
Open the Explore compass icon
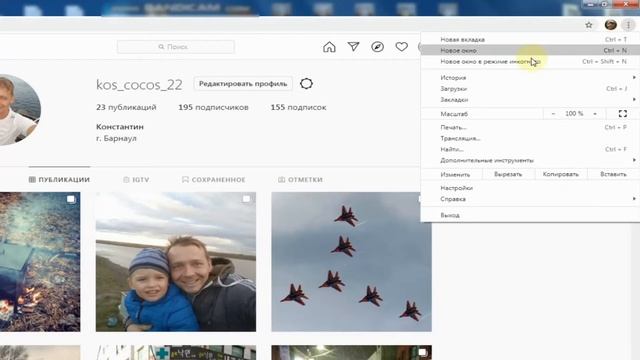377,47
